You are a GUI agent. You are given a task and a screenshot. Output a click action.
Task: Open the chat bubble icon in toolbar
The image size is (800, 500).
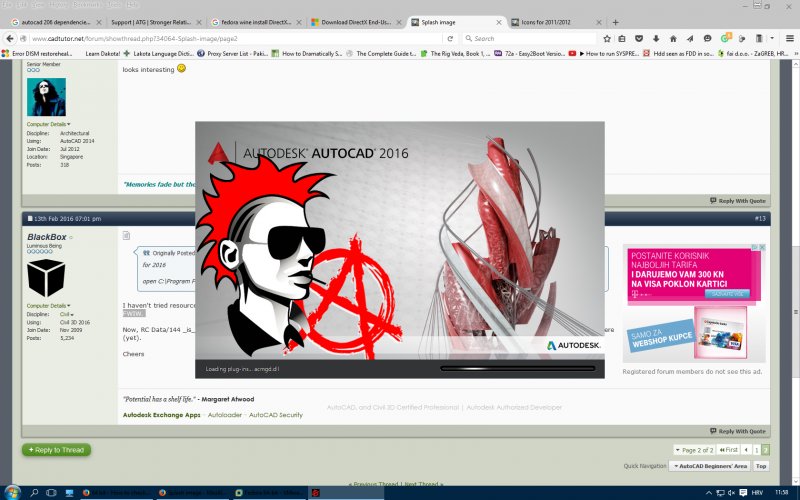pyautogui.click(x=707, y=38)
